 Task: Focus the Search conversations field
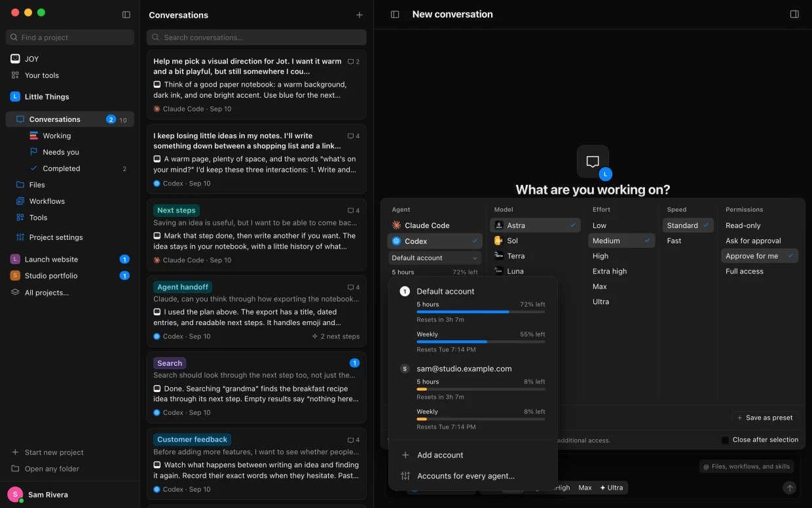point(257,37)
